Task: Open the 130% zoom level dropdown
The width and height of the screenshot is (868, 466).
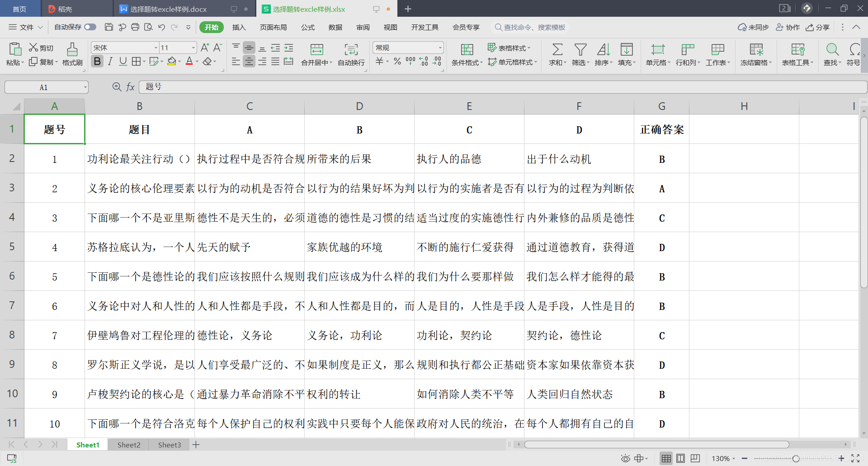Action: click(723, 458)
